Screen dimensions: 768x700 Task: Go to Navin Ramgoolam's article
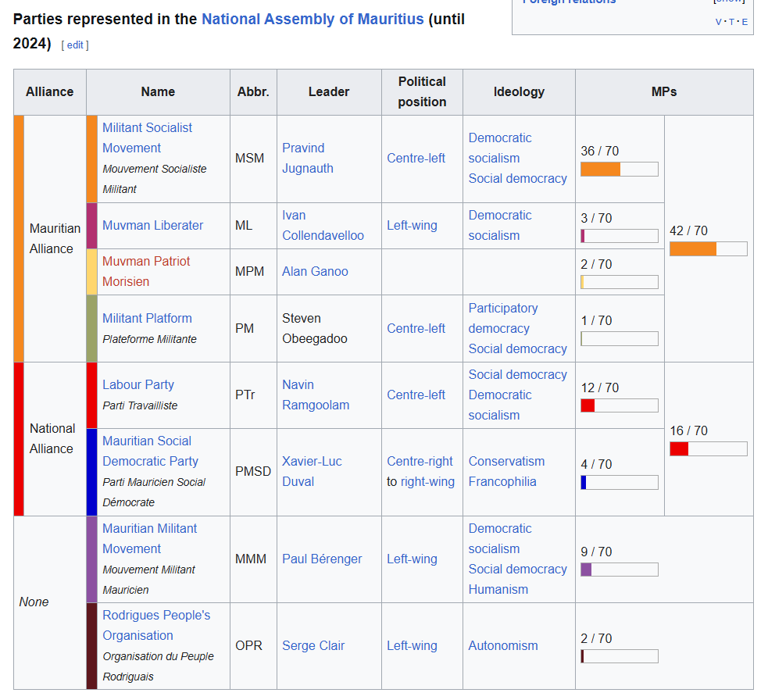coord(315,395)
